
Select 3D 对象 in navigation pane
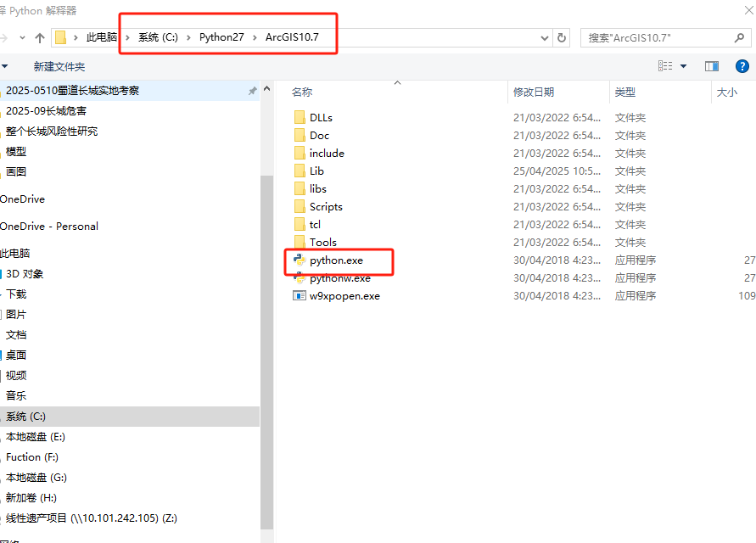click(x=25, y=274)
